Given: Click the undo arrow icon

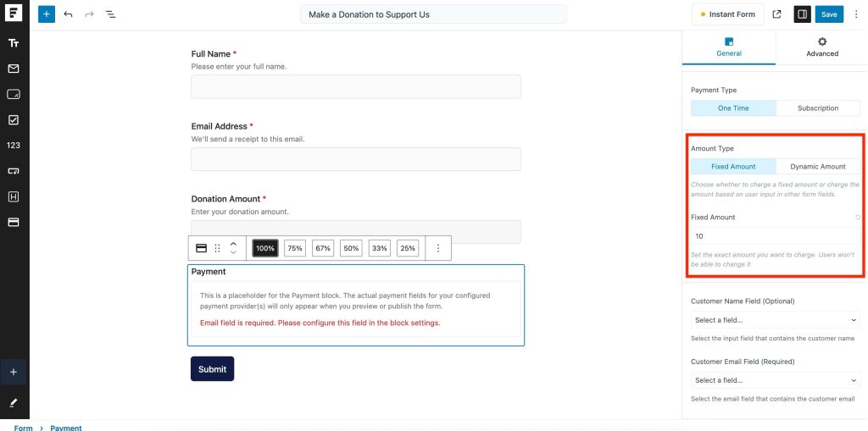Looking at the screenshot, I should (68, 14).
